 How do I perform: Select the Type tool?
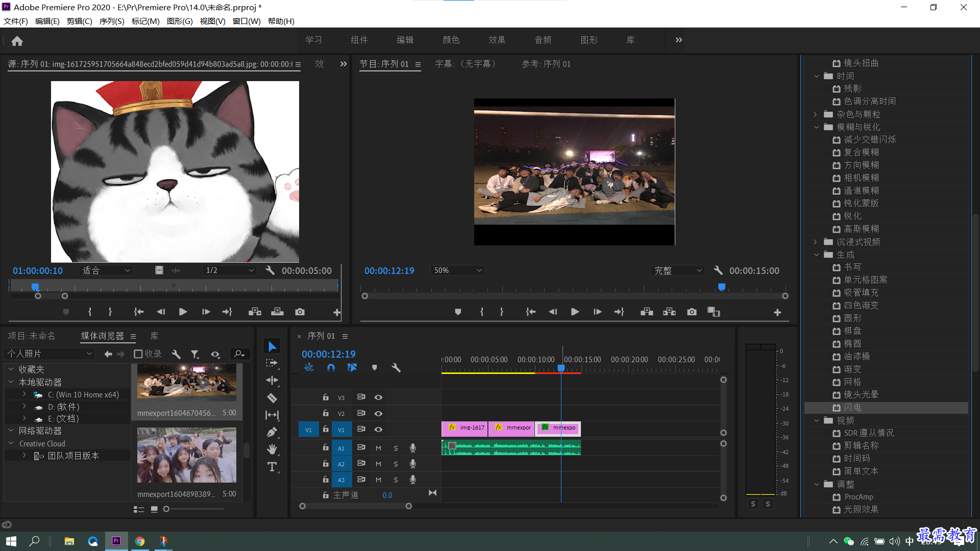pyautogui.click(x=272, y=467)
